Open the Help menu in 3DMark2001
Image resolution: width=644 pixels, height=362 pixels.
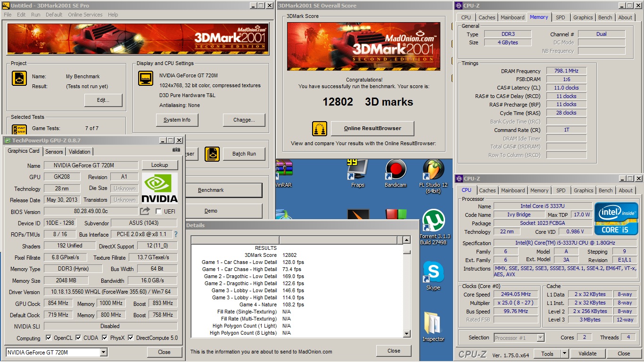113,15
